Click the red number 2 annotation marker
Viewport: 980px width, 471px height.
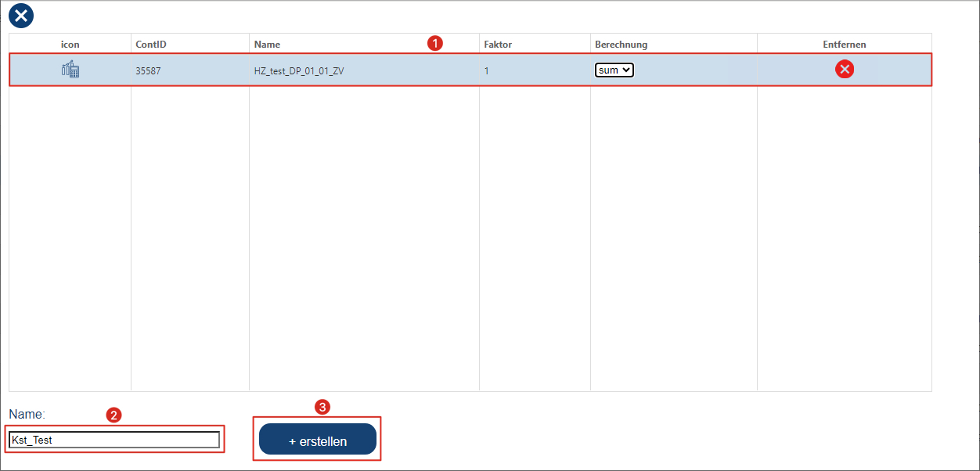pyautogui.click(x=113, y=415)
